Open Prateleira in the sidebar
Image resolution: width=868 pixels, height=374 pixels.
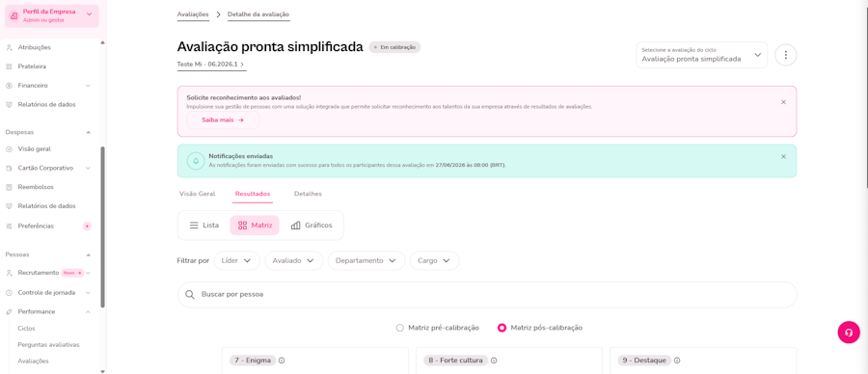click(x=32, y=67)
